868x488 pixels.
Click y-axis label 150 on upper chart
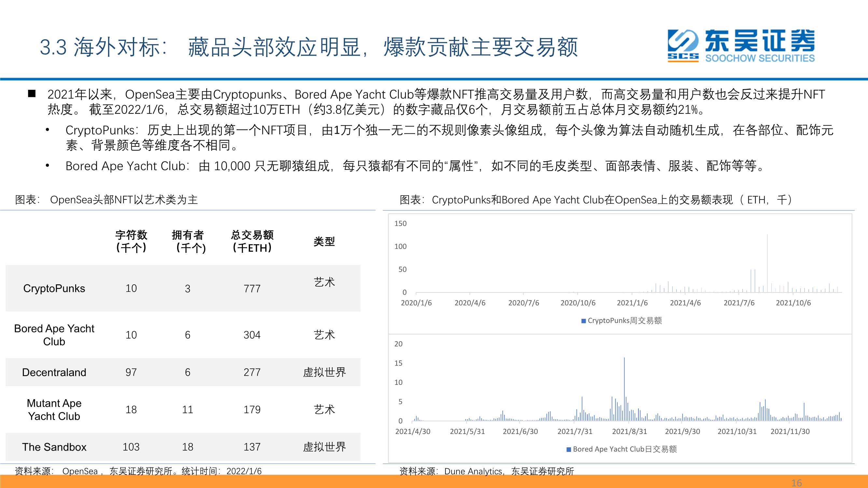click(400, 224)
